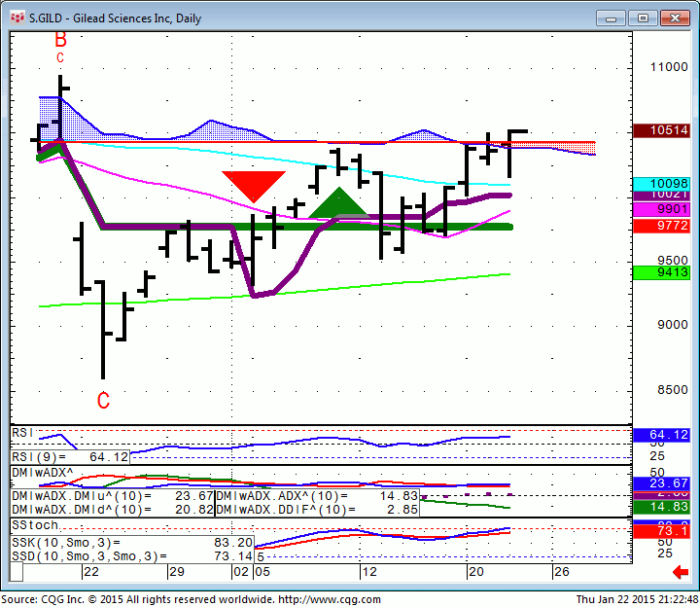Viewport: 700px width, 607px height.
Task: Click the blue 23.67 DMI value label
Action: pos(662,482)
